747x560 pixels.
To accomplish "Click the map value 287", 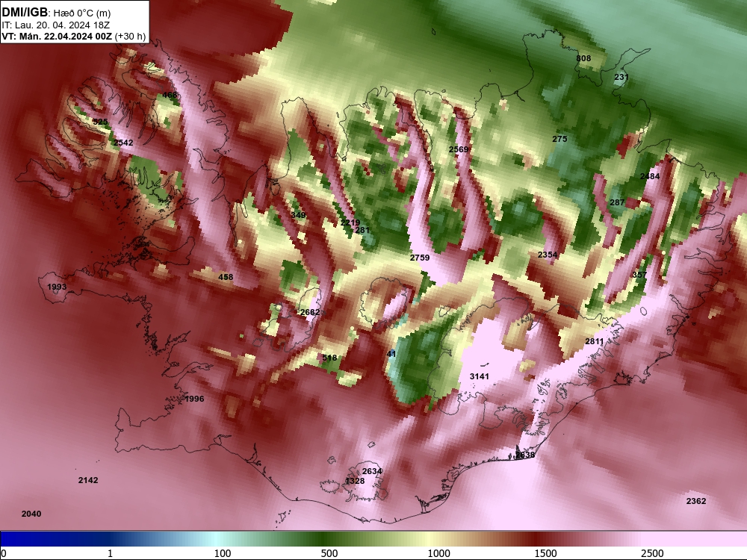I will (x=617, y=203).
